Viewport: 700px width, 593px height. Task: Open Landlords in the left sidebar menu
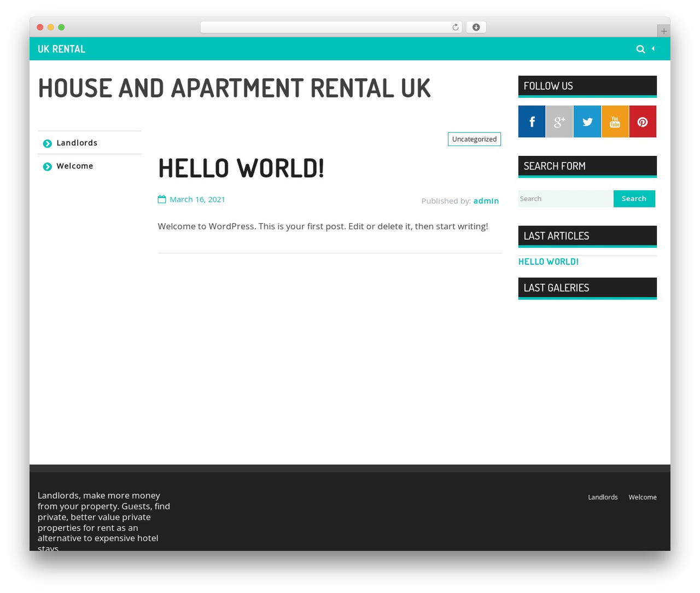77,143
